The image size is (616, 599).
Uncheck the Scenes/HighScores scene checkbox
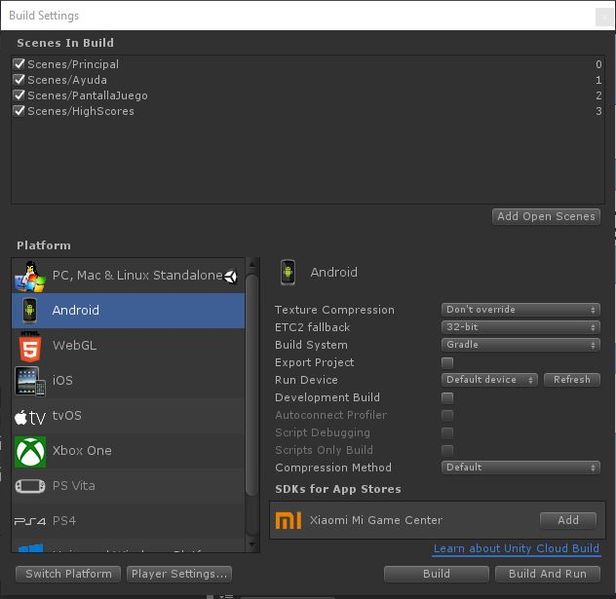pyautogui.click(x=19, y=111)
